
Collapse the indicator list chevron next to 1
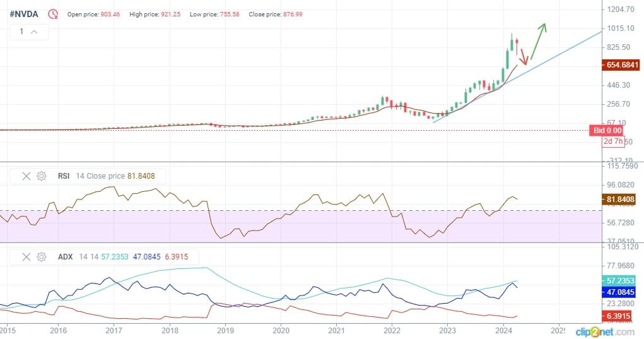[34, 32]
